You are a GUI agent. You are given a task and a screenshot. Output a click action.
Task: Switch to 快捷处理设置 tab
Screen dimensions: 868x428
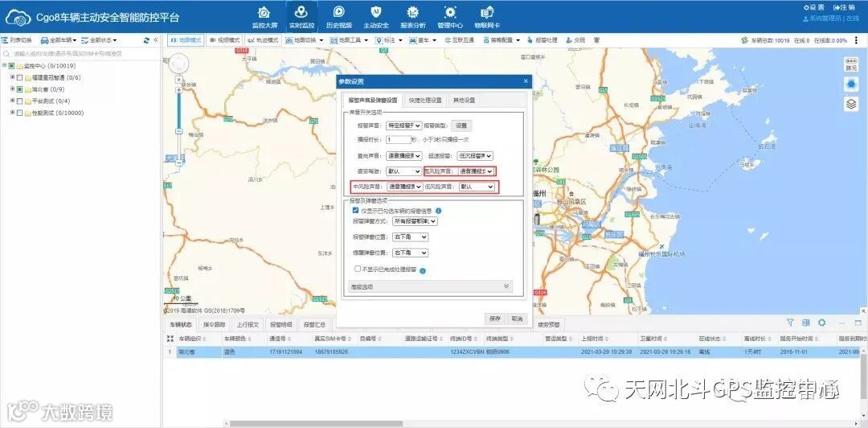(x=424, y=101)
